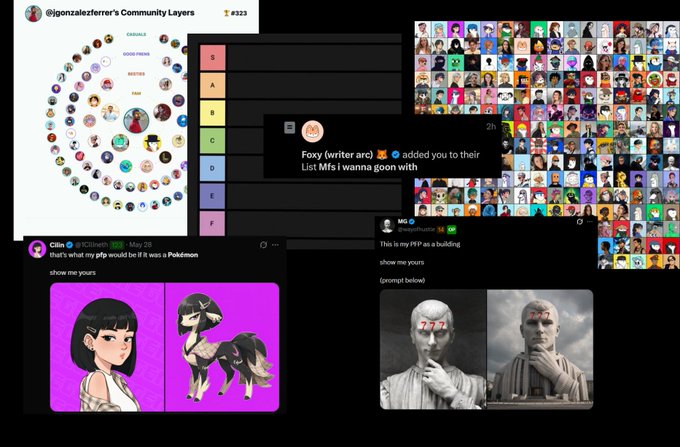Image resolution: width=680 pixels, height=447 pixels.
Task: Select the pink F tier label
Action: (212, 223)
